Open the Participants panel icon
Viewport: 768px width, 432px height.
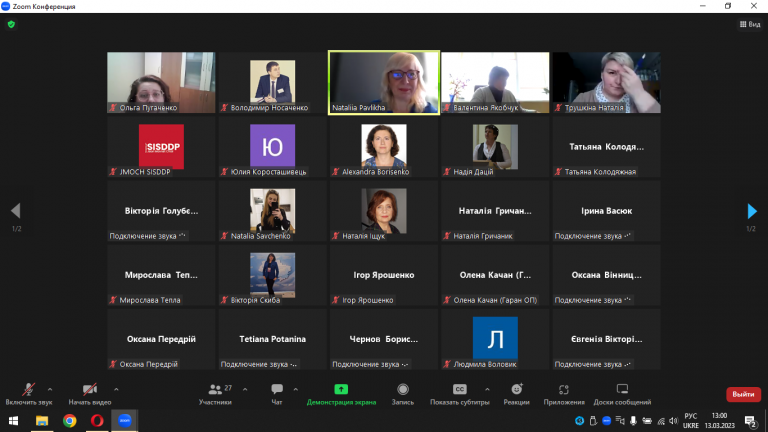point(215,389)
